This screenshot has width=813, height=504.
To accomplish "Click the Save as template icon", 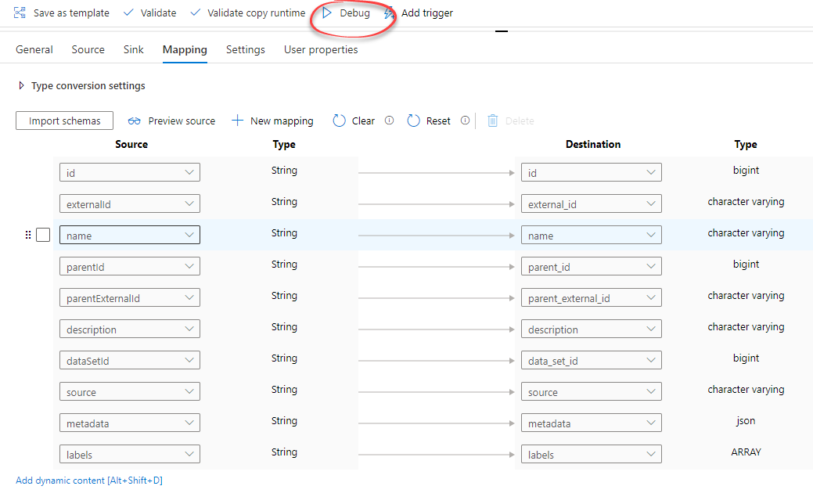I will [20, 13].
